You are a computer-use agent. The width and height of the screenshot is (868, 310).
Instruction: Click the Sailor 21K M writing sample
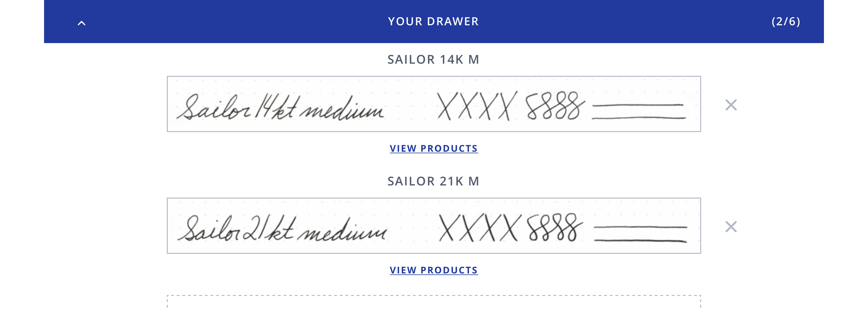point(434,226)
